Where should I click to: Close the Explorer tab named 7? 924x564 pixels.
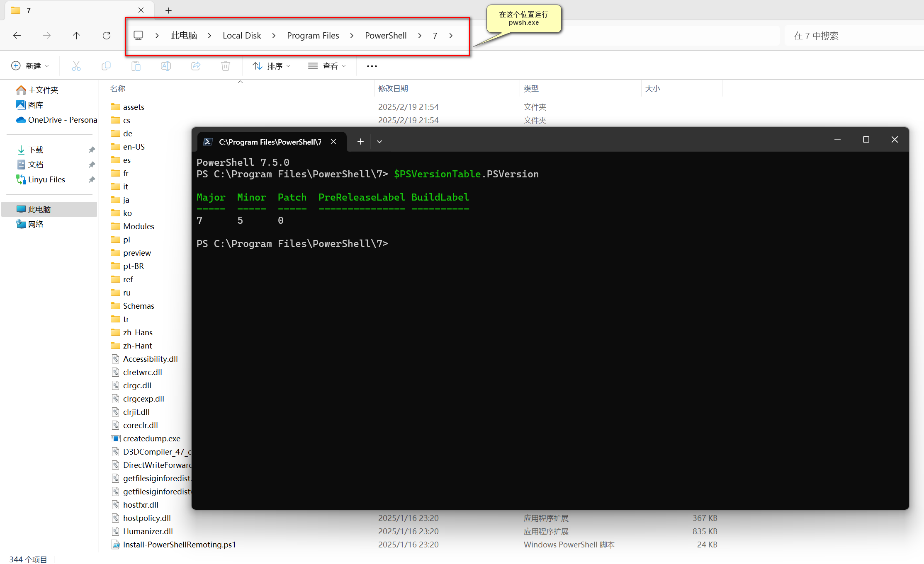[x=141, y=10]
